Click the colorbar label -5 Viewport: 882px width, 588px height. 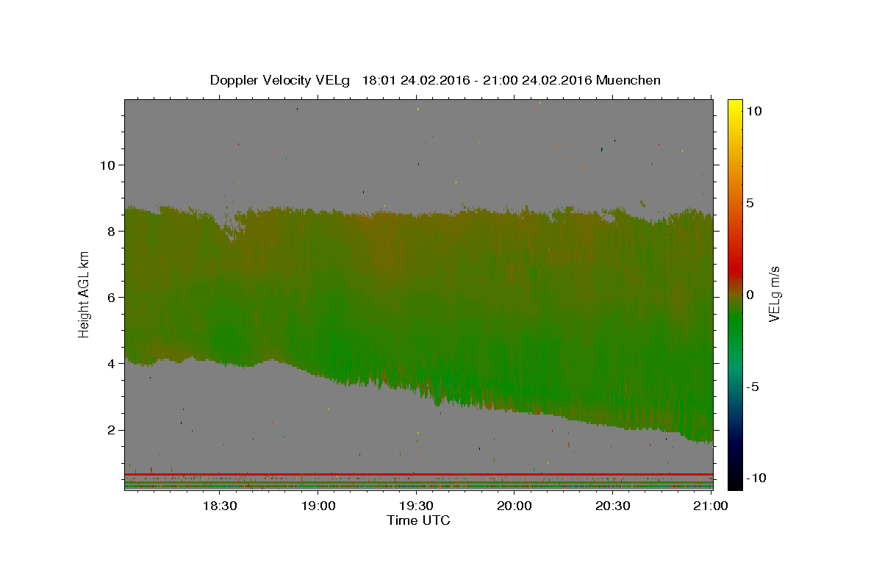(753, 387)
